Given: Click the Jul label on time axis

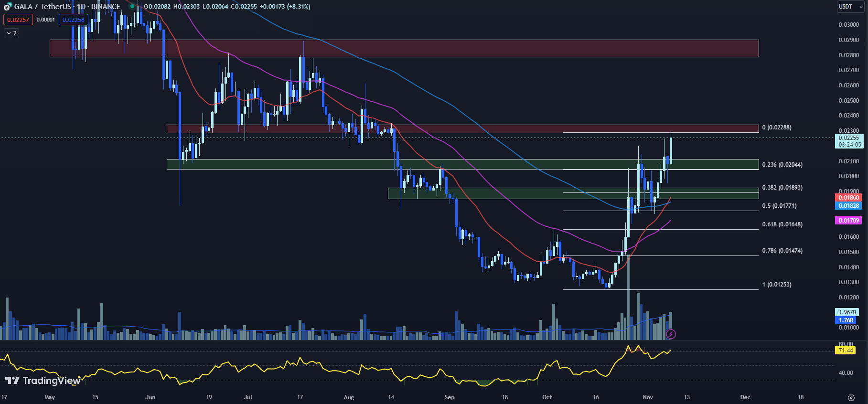Looking at the screenshot, I should coord(248,397).
